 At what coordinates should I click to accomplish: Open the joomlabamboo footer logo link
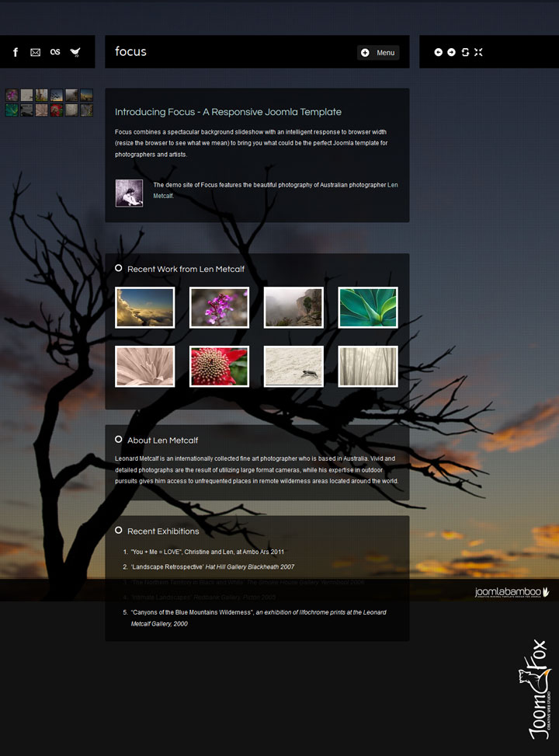pos(512,592)
